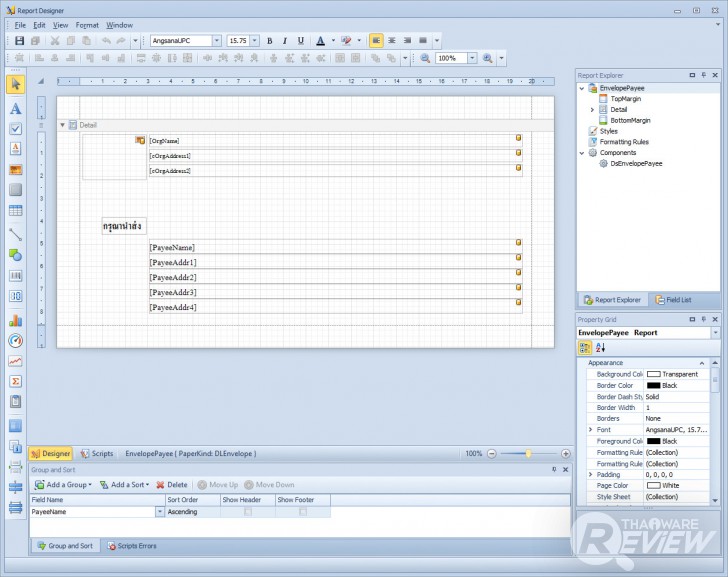The height and width of the screenshot is (577, 728).
Task: Switch to the Scripts tab
Action: (x=97, y=453)
